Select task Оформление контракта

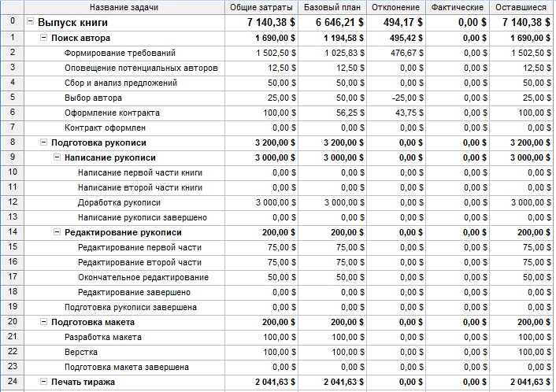112,113
